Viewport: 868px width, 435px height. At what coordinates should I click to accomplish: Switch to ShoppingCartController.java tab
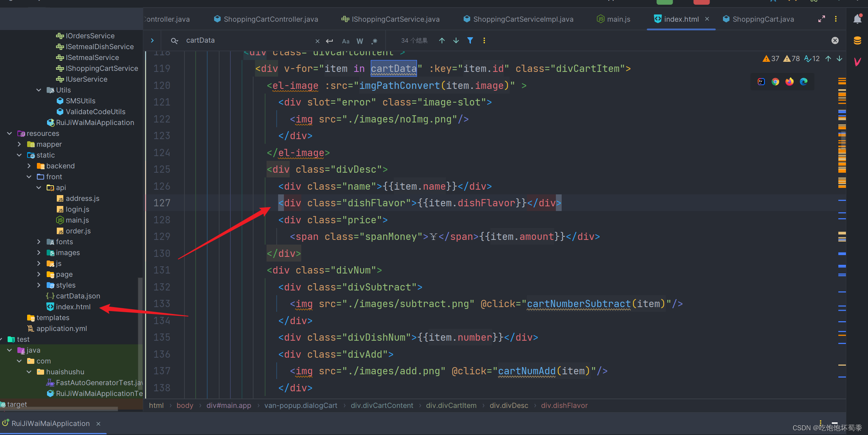click(x=271, y=19)
